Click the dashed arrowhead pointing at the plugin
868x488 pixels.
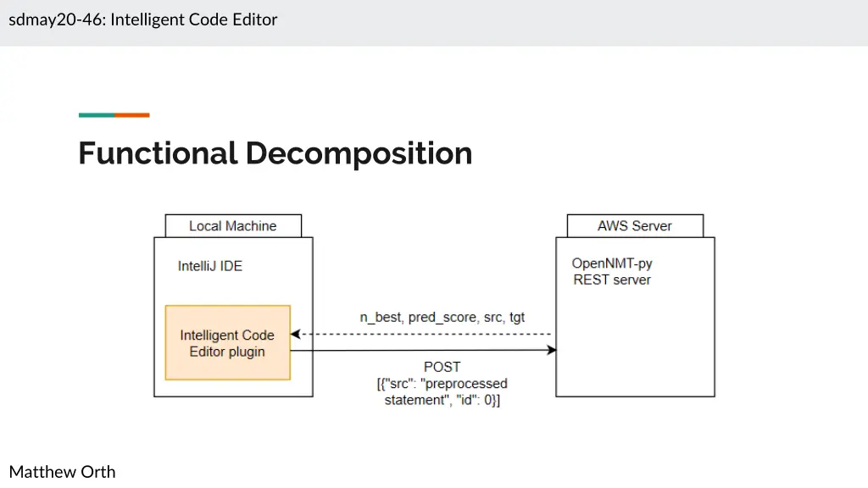point(296,334)
